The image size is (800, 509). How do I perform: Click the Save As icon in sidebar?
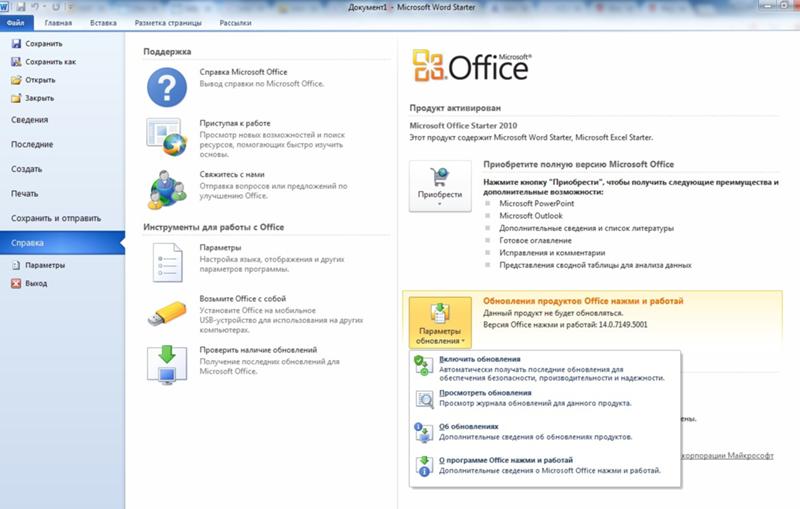[16, 62]
